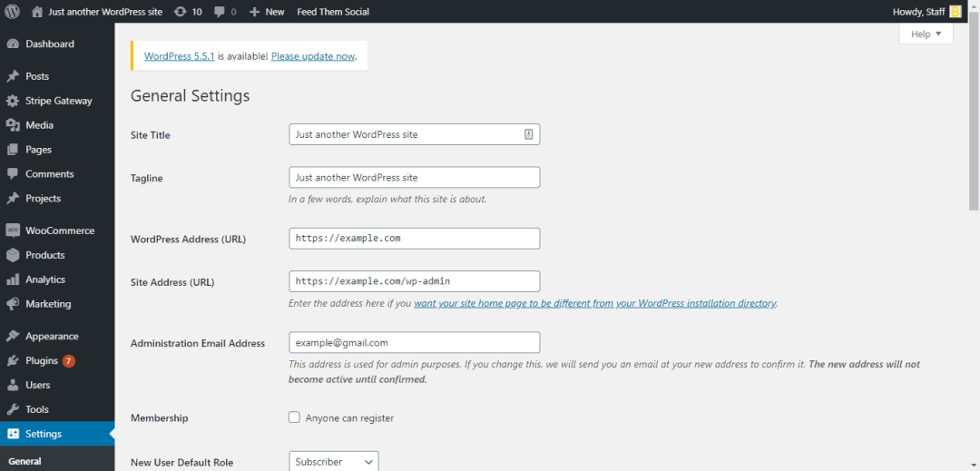
Task: Click the Appearance paintbrush icon
Action: [13, 336]
